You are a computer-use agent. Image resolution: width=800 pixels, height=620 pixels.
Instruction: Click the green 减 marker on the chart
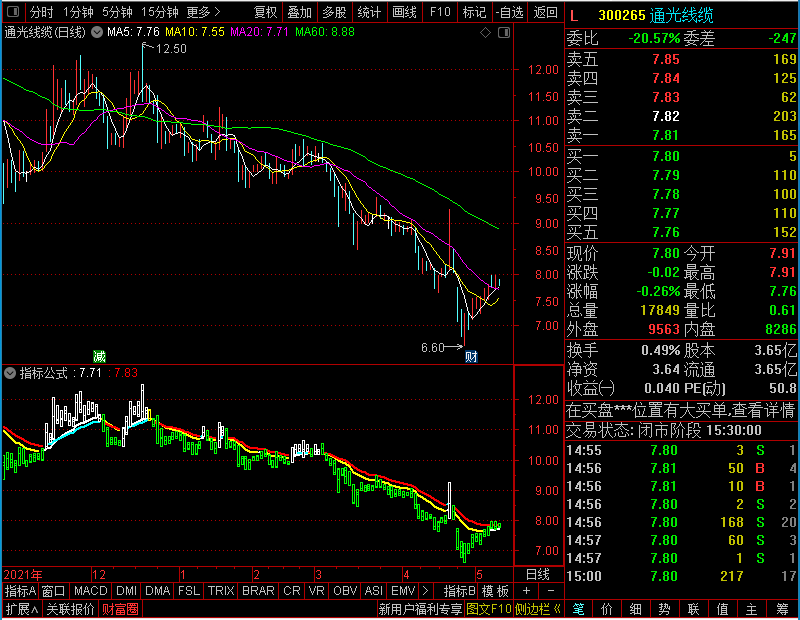coord(99,356)
